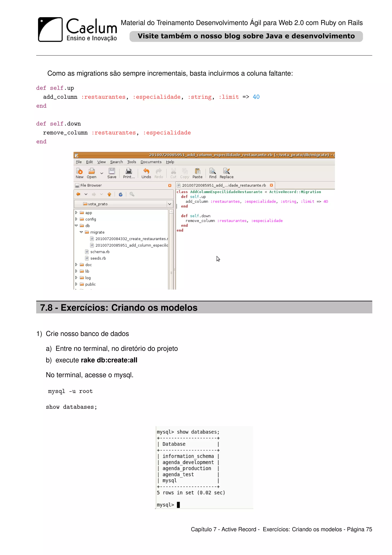Screen dimensions: 392x555
Task: Open the back history dropdown arrow
Action: click(86, 194)
